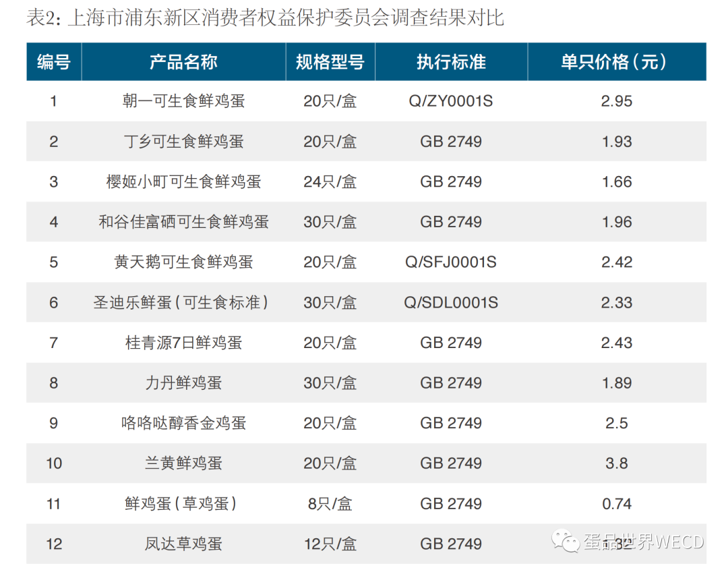728x574 pixels.
Task: Select 樱姬小町可生食鲜鸡蛋 in the table
Action: click(183, 181)
